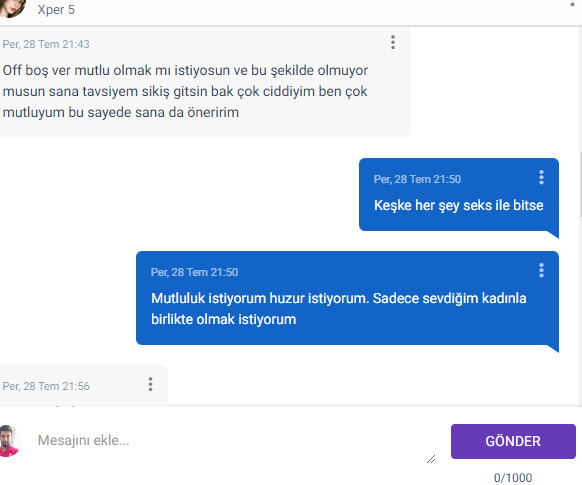The width and height of the screenshot is (582, 485).
Task: Click the "Off boş ver mutlu olmak" message text
Action: pos(185,91)
